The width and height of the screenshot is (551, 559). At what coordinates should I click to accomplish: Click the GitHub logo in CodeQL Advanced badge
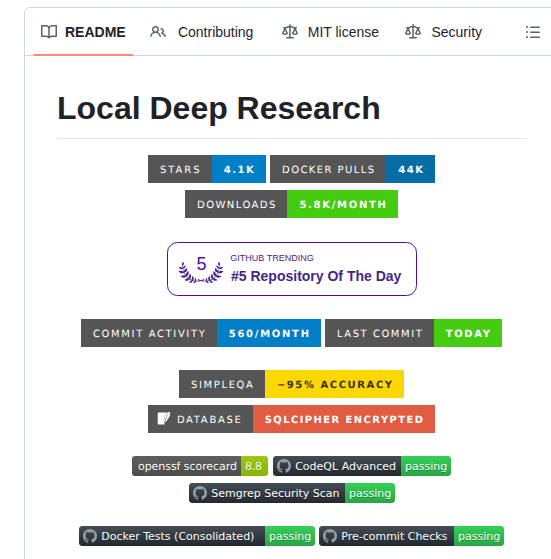pyautogui.click(x=284, y=466)
